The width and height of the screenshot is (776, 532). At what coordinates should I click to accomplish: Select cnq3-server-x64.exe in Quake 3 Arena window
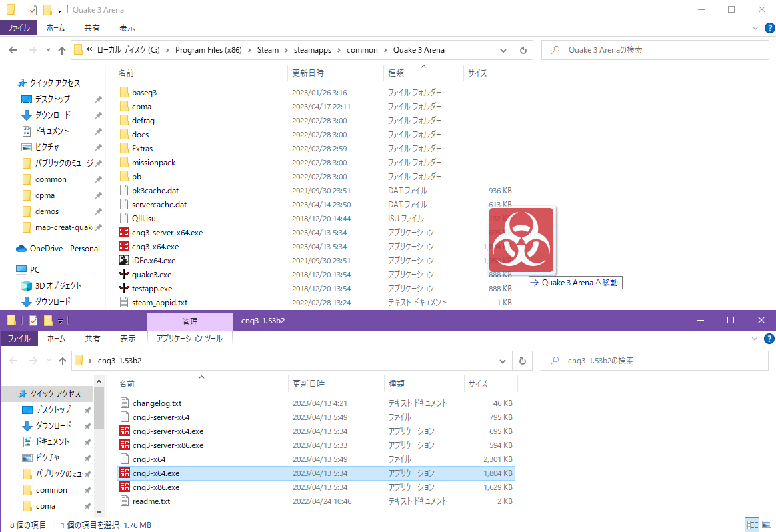(167, 233)
